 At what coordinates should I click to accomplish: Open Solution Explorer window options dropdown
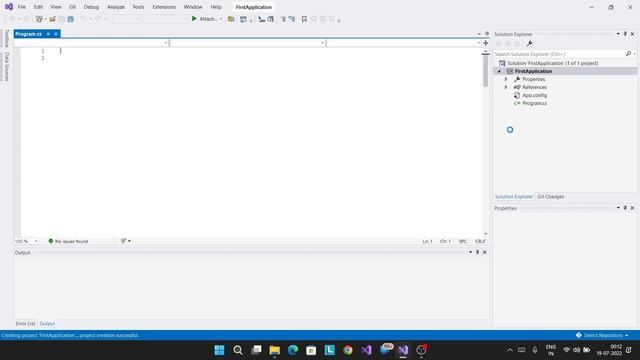click(x=618, y=34)
